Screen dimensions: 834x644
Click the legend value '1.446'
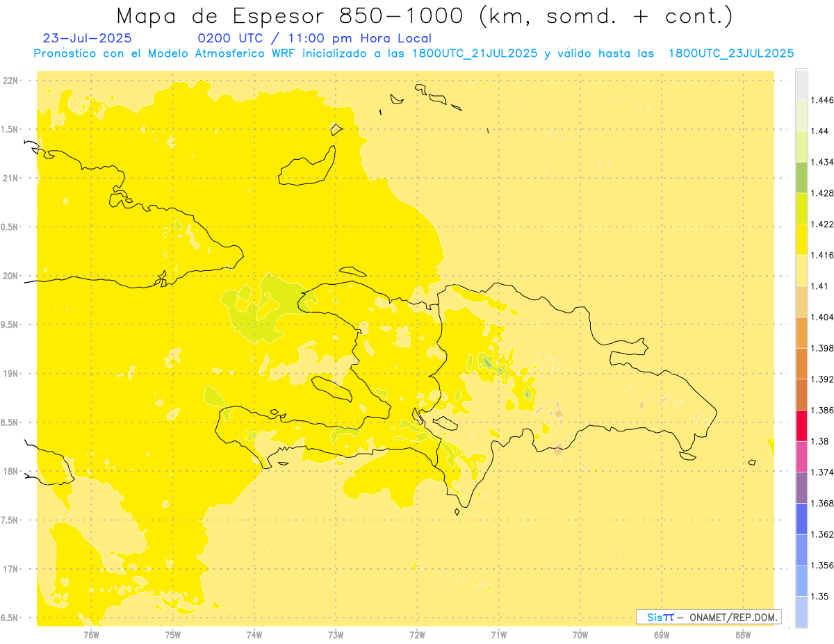click(x=821, y=101)
